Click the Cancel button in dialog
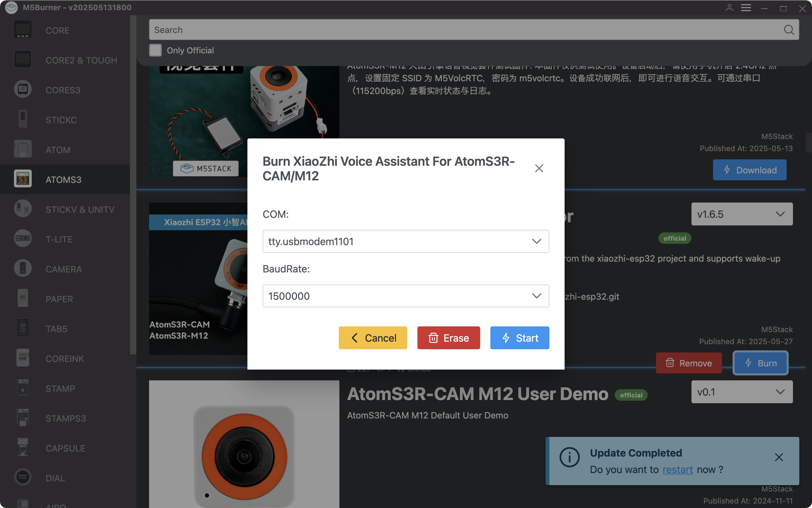This screenshot has height=508, width=812. (x=373, y=338)
